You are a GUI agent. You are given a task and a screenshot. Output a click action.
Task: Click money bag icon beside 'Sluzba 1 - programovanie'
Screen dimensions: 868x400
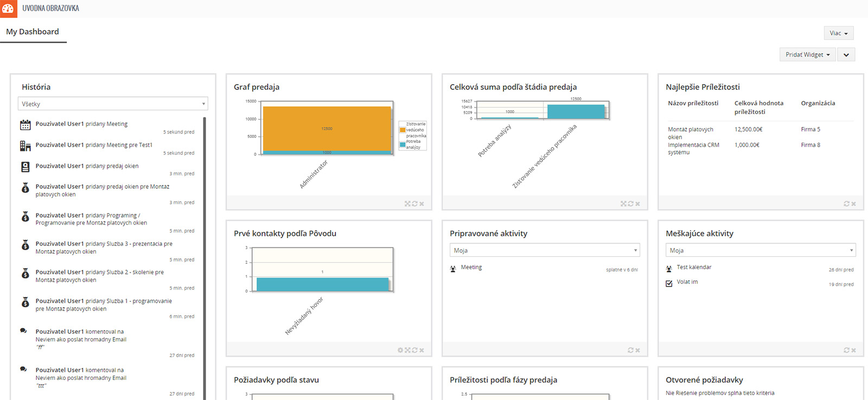click(x=25, y=302)
